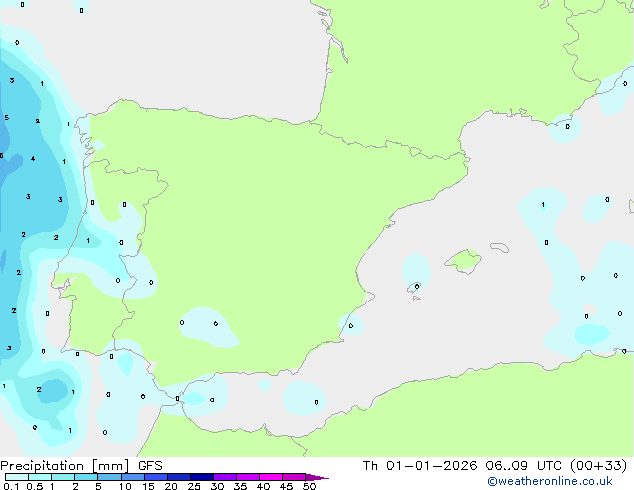Click the 0.1–0.5 mm legend color swatch

[x=17, y=477]
